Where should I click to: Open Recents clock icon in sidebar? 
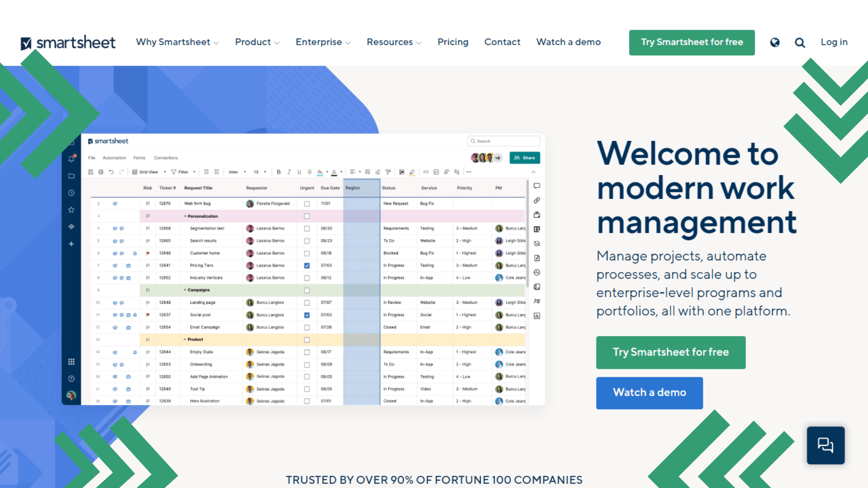pyautogui.click(x=71, y=193)
